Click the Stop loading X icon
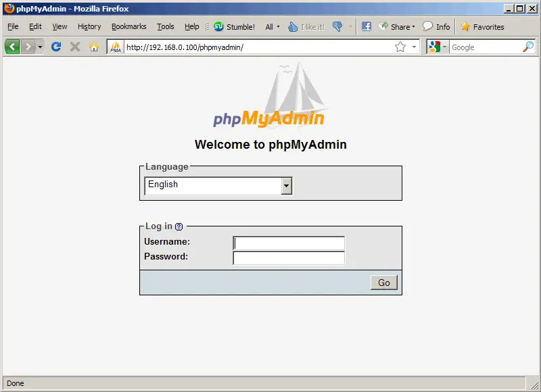541x392 pixels. point(75,47)
